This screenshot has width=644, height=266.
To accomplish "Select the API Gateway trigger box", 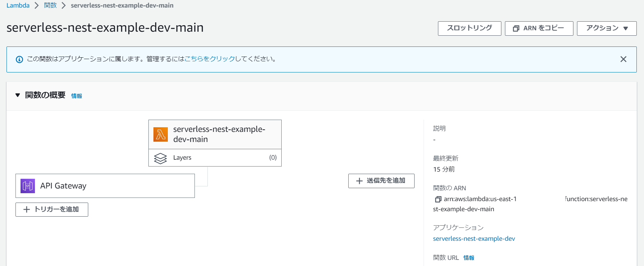I will pyautogui.click(x=105, y=186).
